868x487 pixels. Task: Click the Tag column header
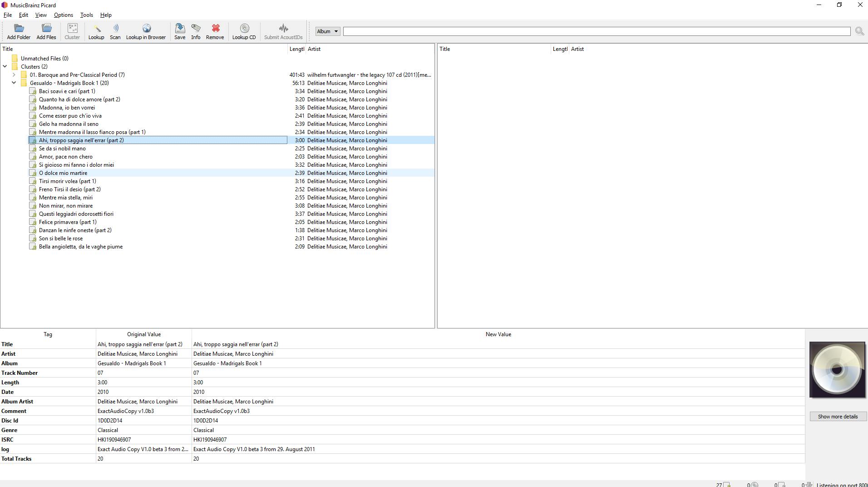[48, 334]
